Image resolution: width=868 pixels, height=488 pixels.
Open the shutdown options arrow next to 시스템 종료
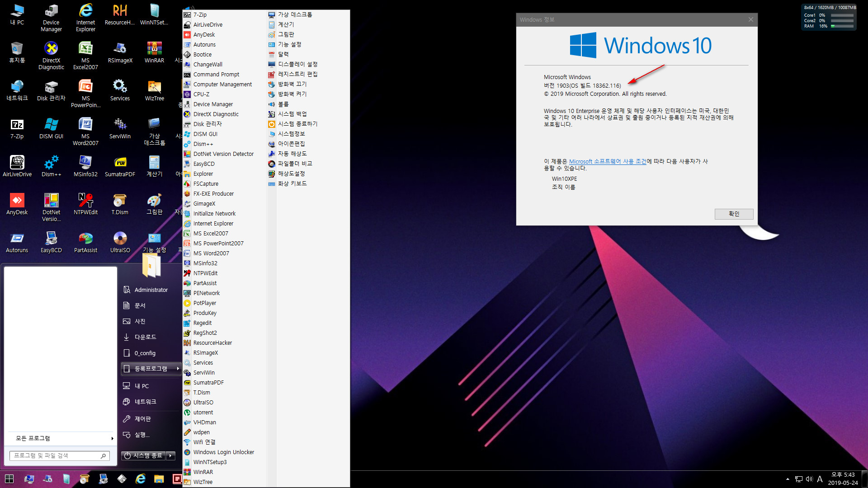tap(170, 455)
